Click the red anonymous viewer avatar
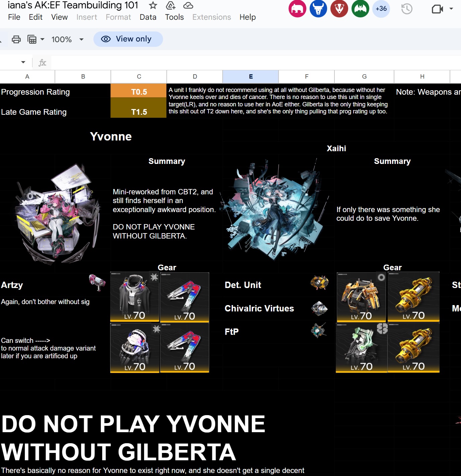 (x=339, y=9)
